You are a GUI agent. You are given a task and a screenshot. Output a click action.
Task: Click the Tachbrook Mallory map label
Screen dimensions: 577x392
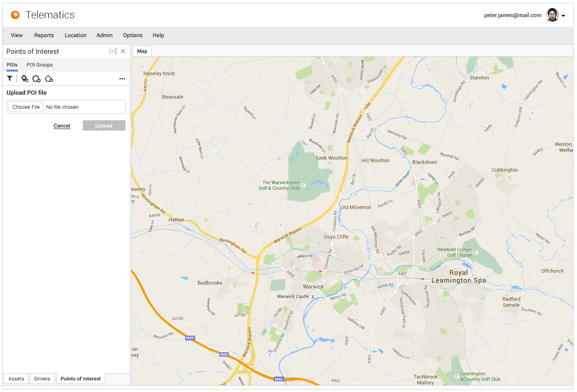click(x=425, y=380)
